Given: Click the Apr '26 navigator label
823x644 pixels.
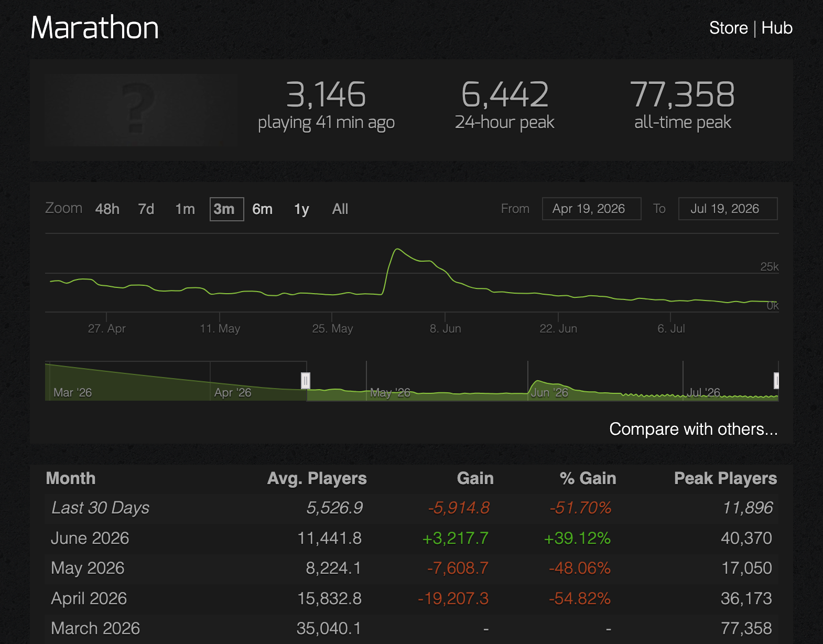Looking at the screenshot, I should 233,392.
